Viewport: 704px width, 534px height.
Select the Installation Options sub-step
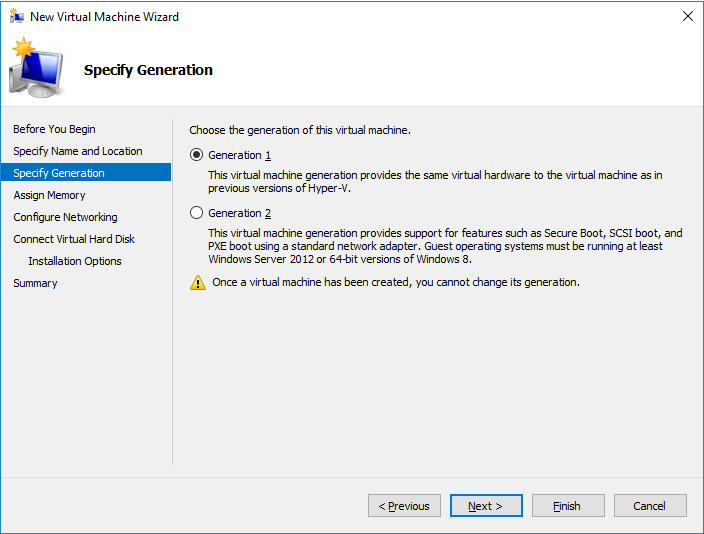point(75,261)
